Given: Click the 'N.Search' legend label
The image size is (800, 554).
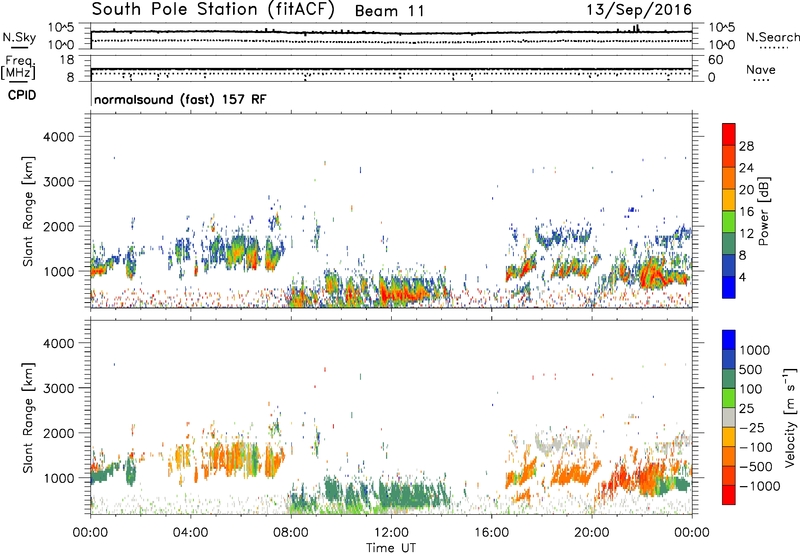Looking at the screenshot, I should pyautogui.click(x=772, y=37).
